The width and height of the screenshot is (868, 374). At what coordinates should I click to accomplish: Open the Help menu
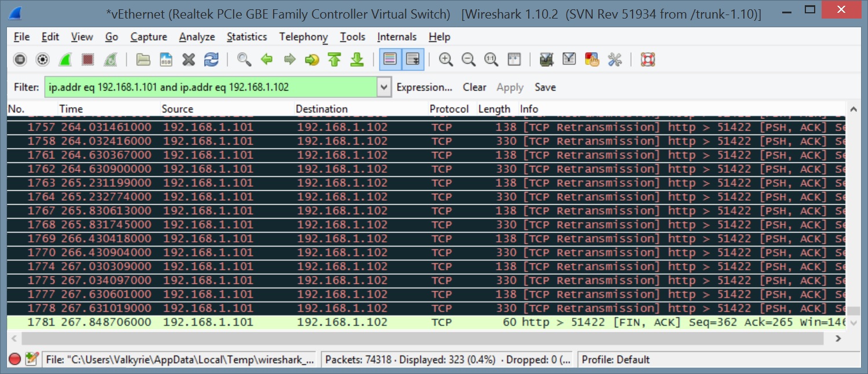(440, 37)
